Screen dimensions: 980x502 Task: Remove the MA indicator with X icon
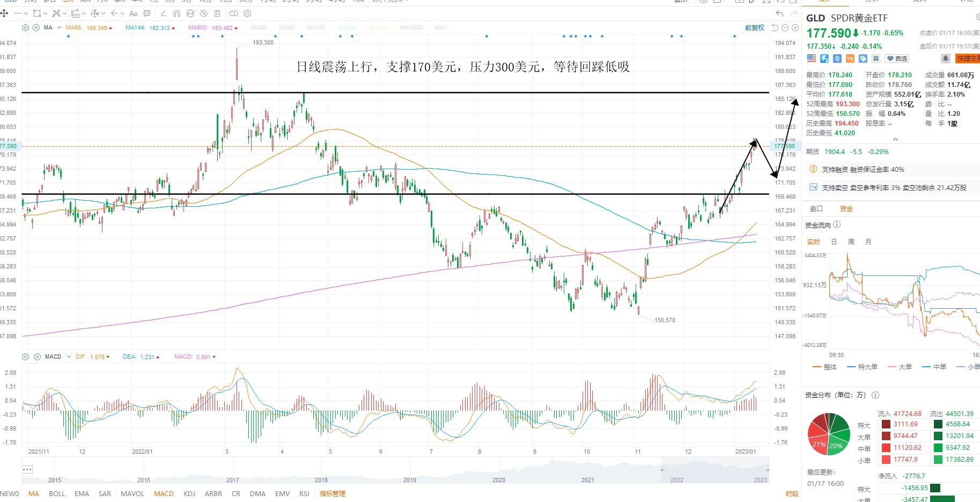36,27
